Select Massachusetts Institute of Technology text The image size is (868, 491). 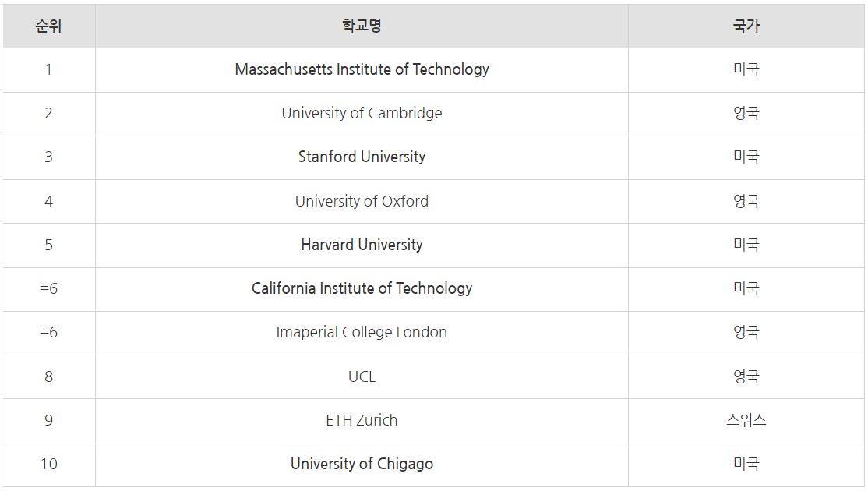tap(362, 69)
